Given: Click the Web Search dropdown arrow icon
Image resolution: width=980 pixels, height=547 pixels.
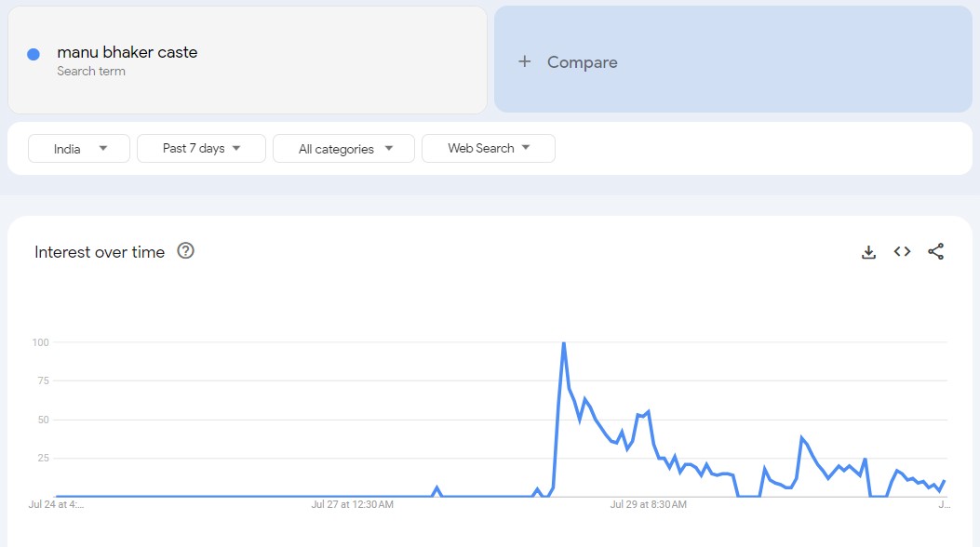Looking at the screenshot, I should pyautogui.click(x=526, y=148).
